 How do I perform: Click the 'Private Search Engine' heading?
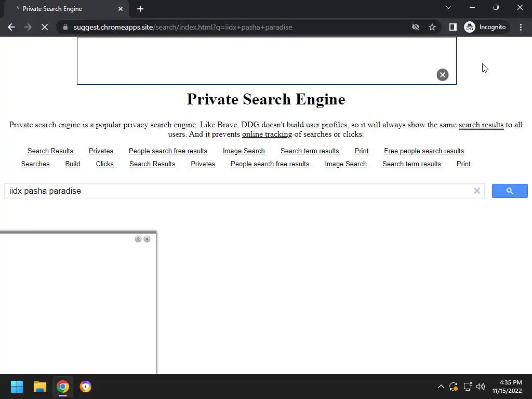(266, 99)
